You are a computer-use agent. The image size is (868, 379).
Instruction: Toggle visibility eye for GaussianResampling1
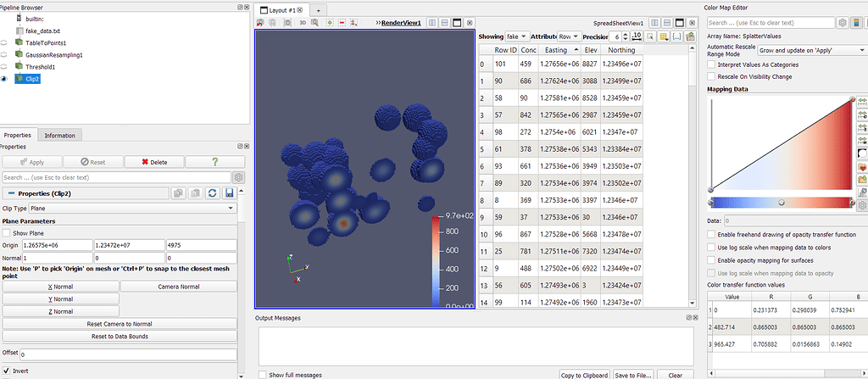[x=4, y=54]
